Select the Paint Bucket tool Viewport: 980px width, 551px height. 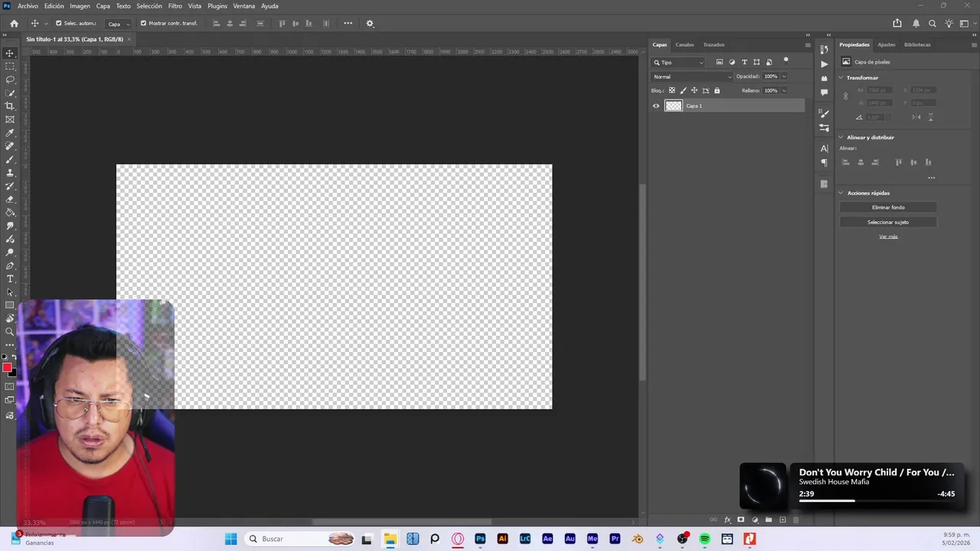tap(10, 213)
